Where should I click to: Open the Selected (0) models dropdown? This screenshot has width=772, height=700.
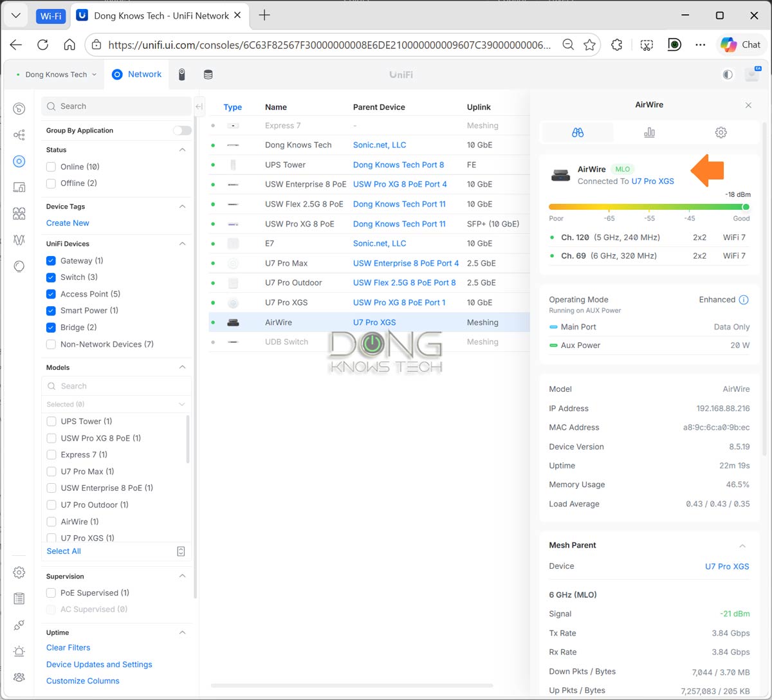[x=116, y=404]
